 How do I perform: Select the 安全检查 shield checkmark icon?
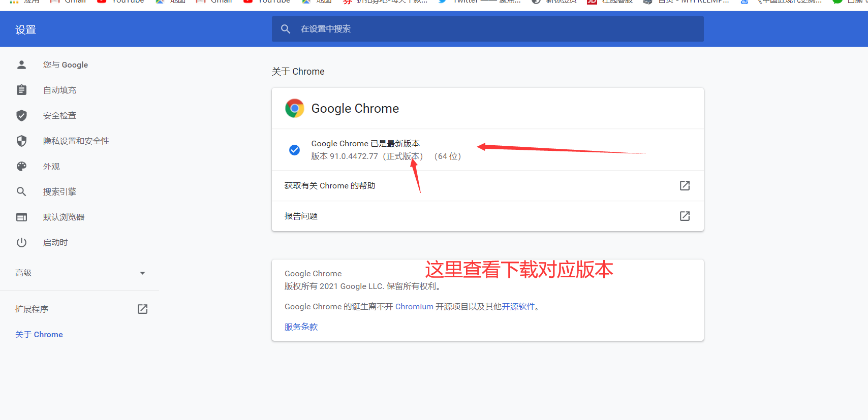pos(21,115)
